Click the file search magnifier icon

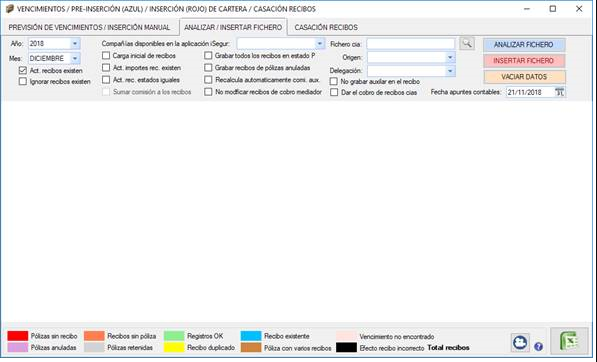click(x=467, y=43)
